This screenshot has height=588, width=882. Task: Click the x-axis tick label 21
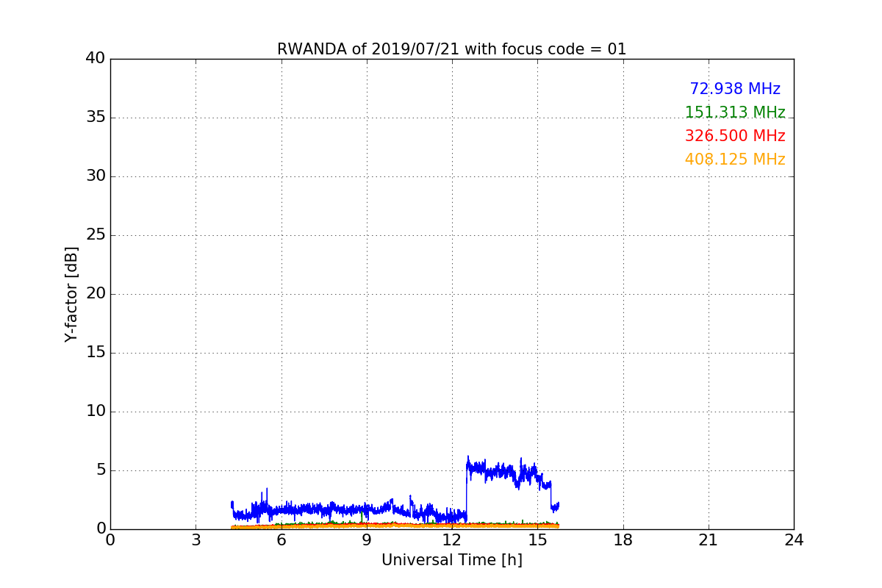click(709, 540)
